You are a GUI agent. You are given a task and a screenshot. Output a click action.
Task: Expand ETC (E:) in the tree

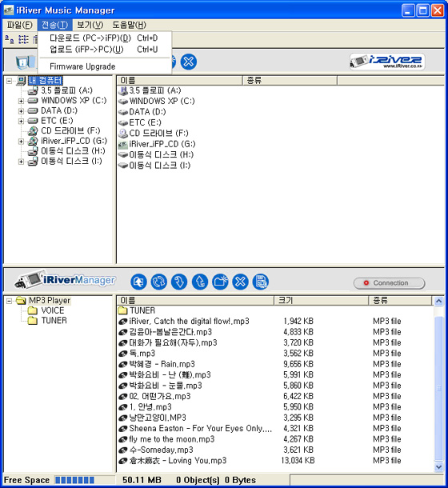coord(21,121)
